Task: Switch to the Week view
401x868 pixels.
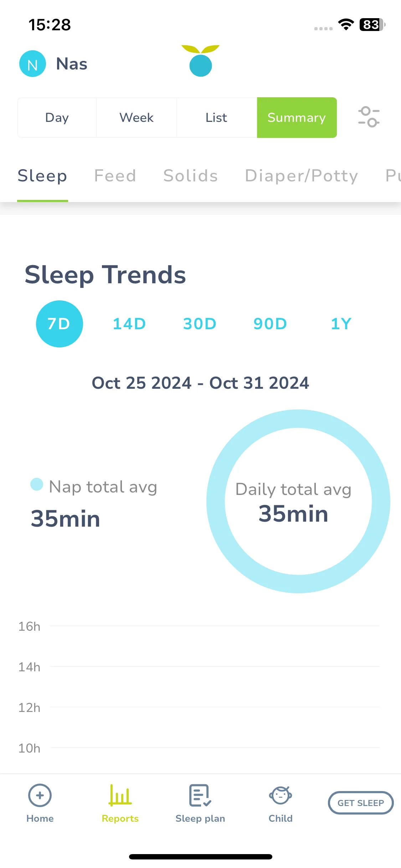Action: 137,118
